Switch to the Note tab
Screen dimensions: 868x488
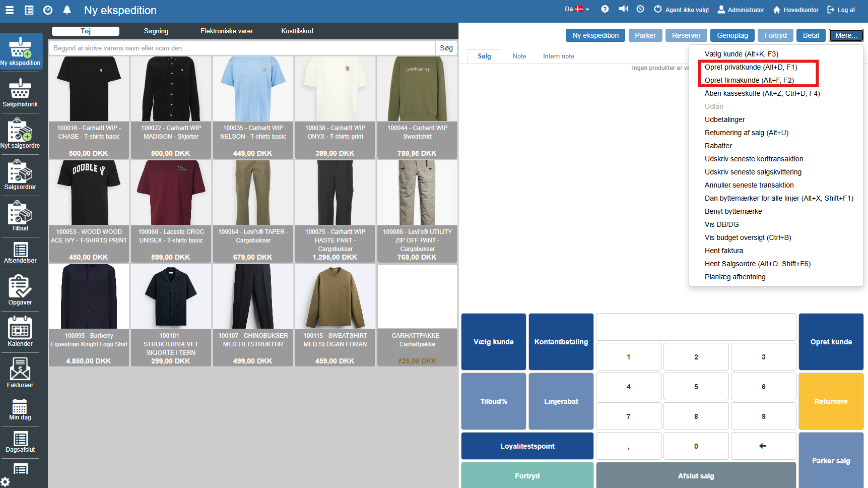519,56
